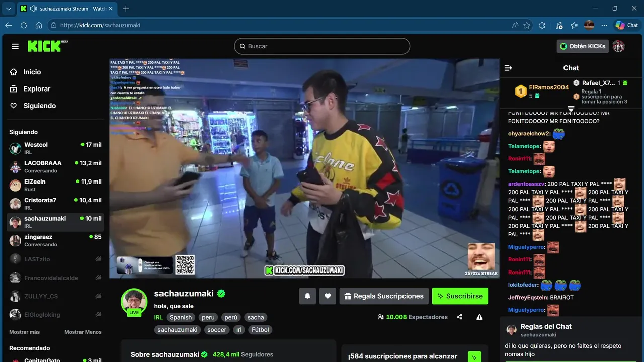Select the Fútbol tag
Viewport: 644px width, 362px height.
click(x=260, y=330)
